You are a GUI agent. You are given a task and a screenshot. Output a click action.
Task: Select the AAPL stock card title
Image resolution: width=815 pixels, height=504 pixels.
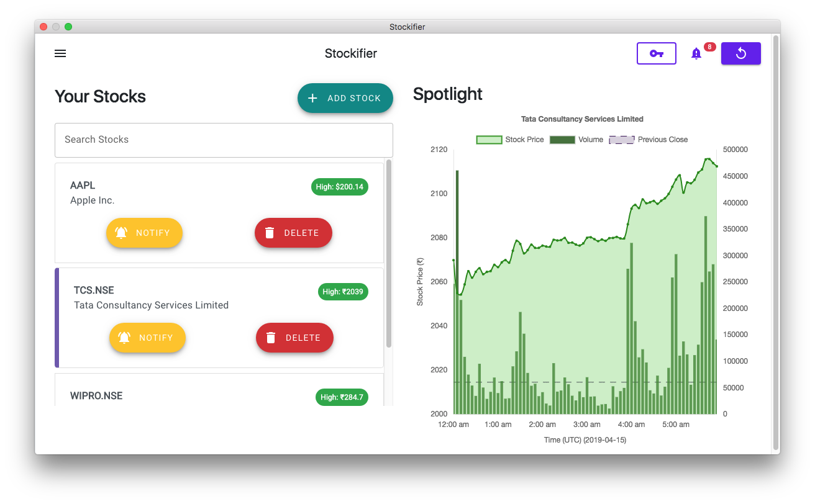83,185
